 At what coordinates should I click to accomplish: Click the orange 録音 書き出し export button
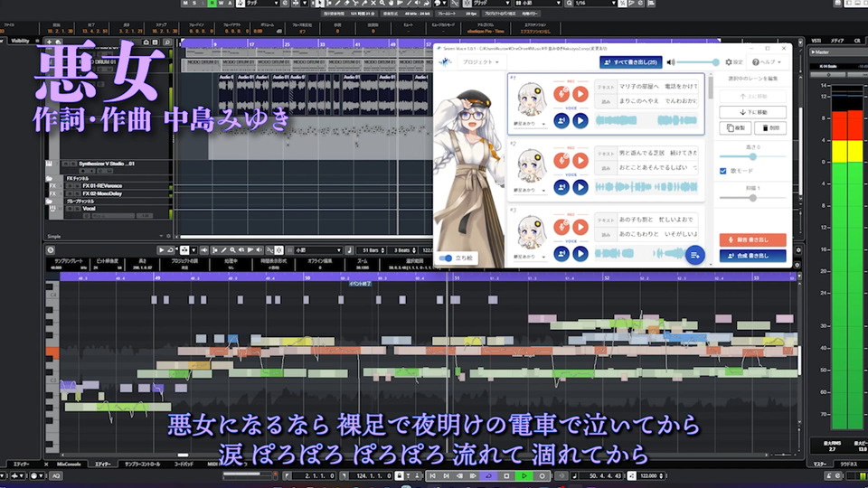[752, 239]
